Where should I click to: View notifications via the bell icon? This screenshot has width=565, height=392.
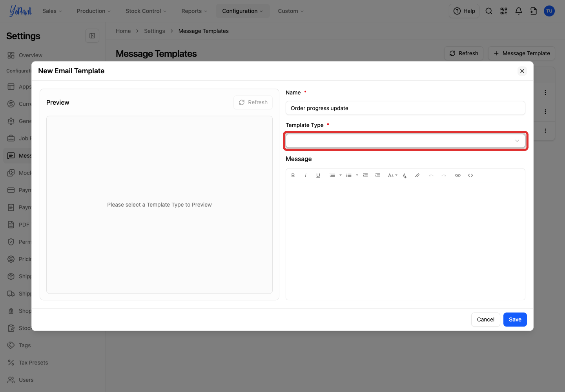pyautogui.click(x=519, y=11)
